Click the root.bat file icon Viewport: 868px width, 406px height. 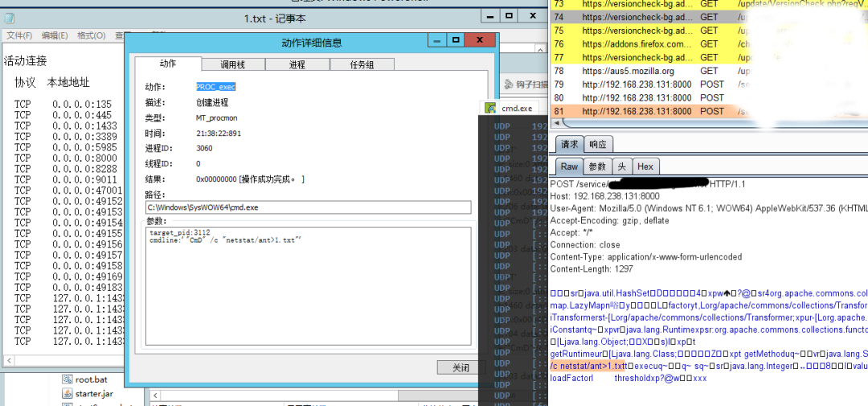[x=68, y=379]
